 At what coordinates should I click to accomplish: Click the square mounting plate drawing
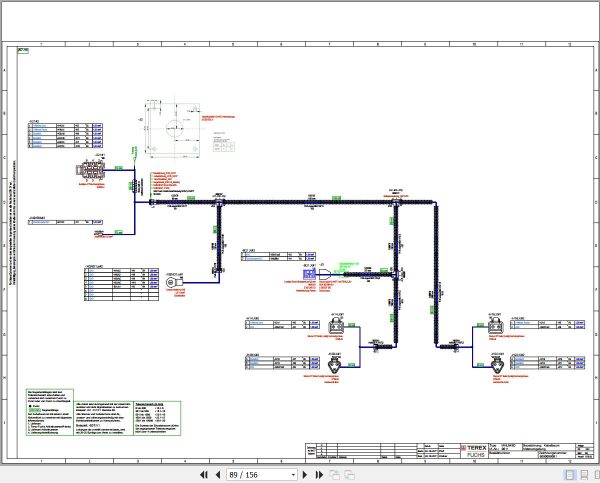pyautogui.click(x=174, y=129)
